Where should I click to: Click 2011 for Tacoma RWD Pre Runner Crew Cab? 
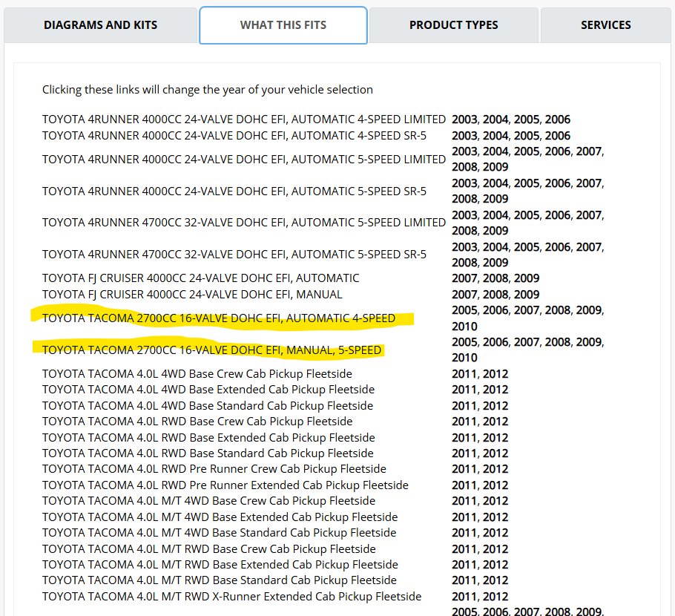click(464, 468)
